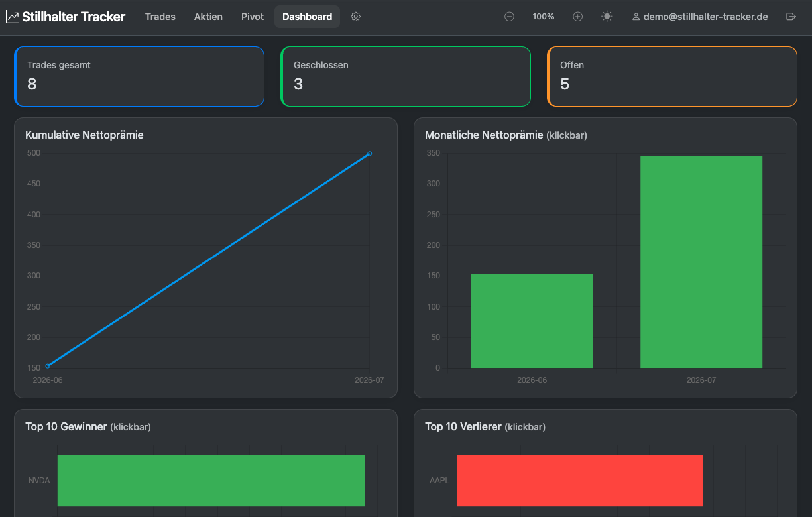The width and height of the screenshot is (812, 517).
Task: Go to the Pivot tab
Action: [253, 17]
